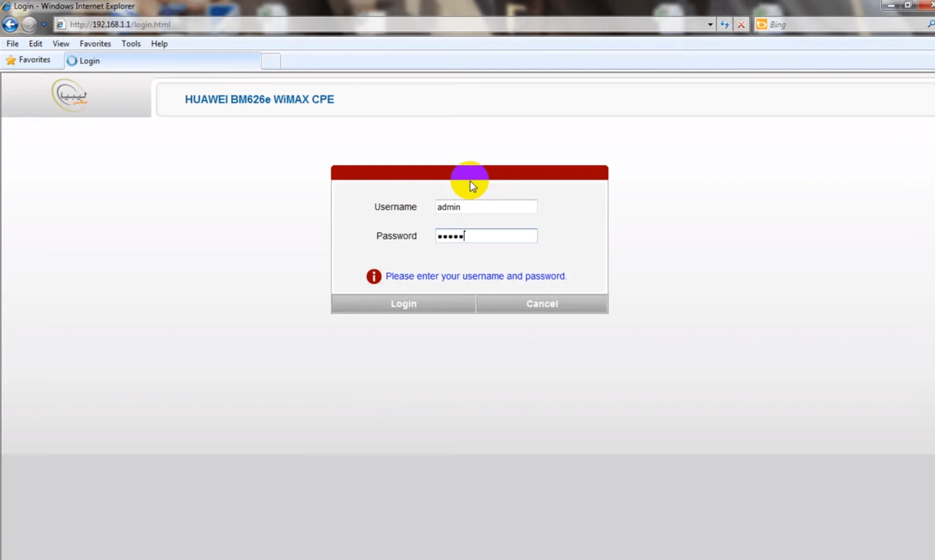This screenshot has height=560, width=935.
Task: Click the Username input field
Action: point(486,207)
